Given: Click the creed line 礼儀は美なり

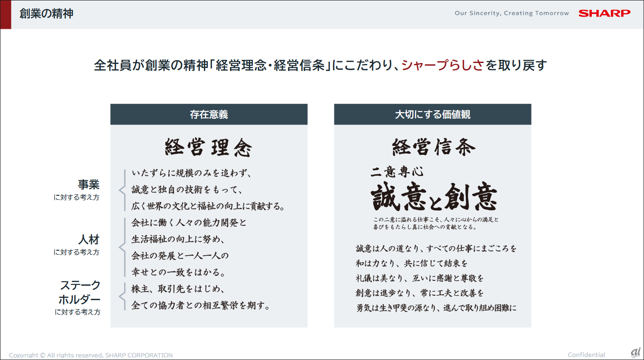Looking at the screenshot, I should [420, 279].
